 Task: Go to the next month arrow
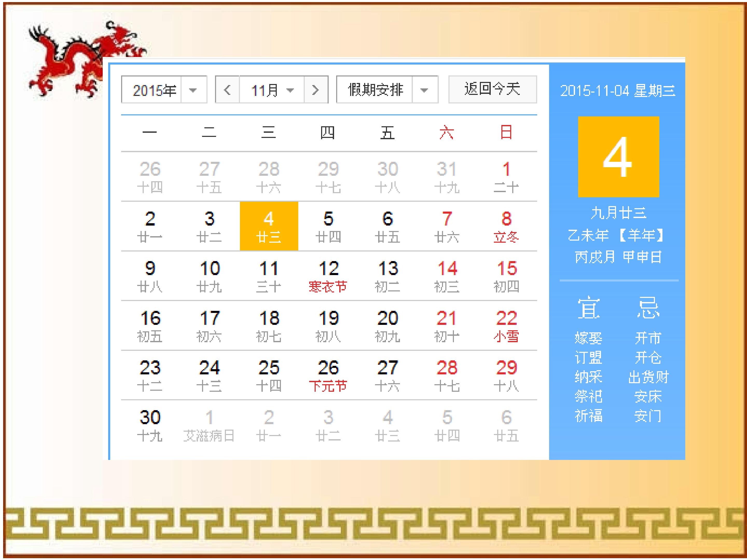pos(316,90)
